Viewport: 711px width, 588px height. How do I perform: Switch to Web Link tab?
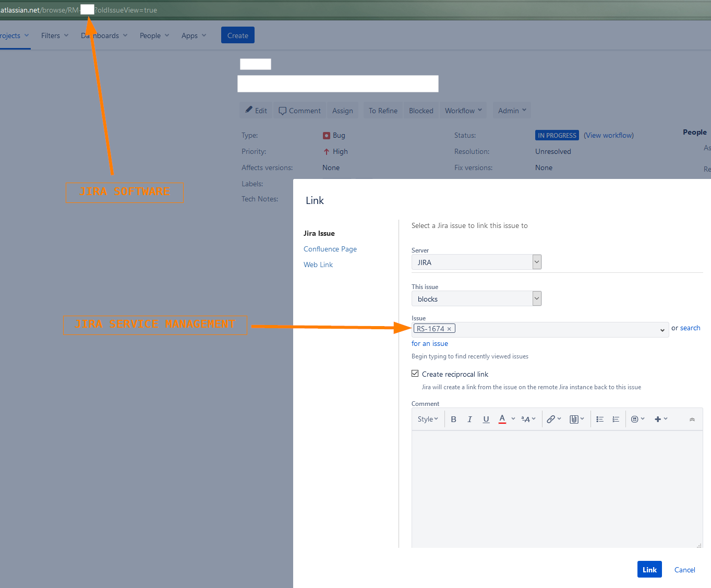(318, 265)
